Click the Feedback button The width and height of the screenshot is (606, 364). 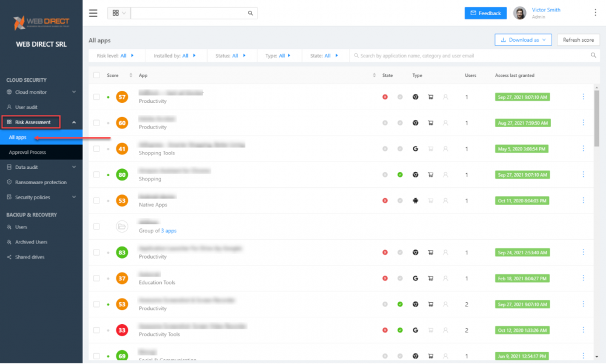point(485,13)
